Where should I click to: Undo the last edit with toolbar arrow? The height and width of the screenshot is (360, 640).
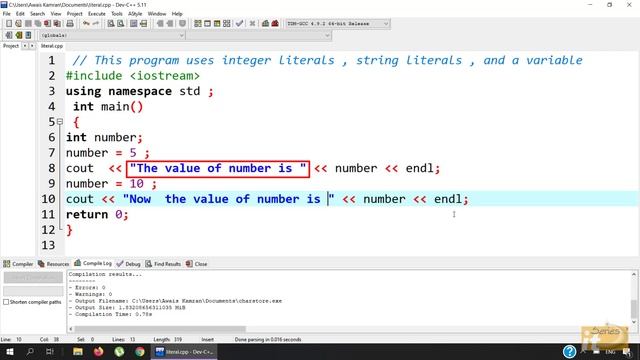pyautogui.click(x=86, y=24)
